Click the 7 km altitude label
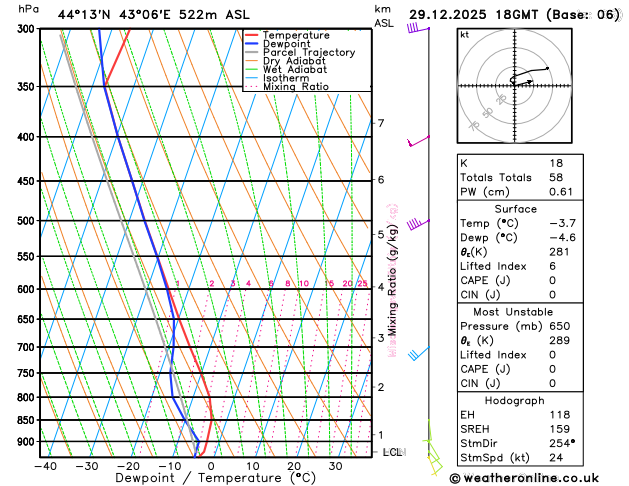 coord(381,123)
